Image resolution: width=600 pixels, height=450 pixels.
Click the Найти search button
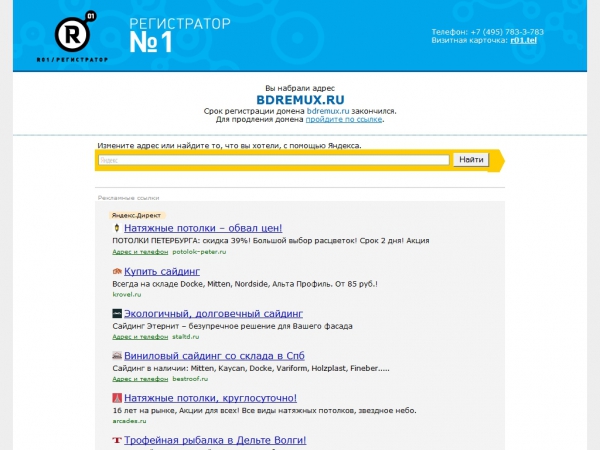tap(471, 160)
